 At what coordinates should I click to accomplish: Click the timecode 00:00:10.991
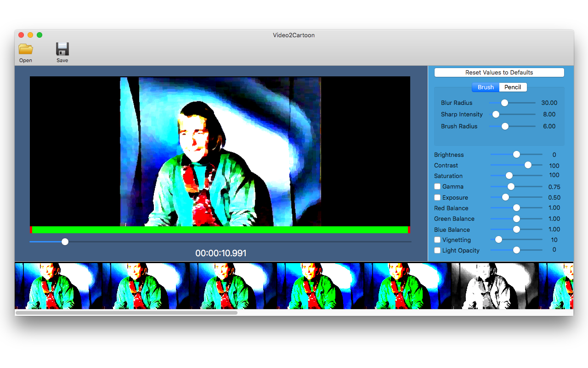pos(221,253)
